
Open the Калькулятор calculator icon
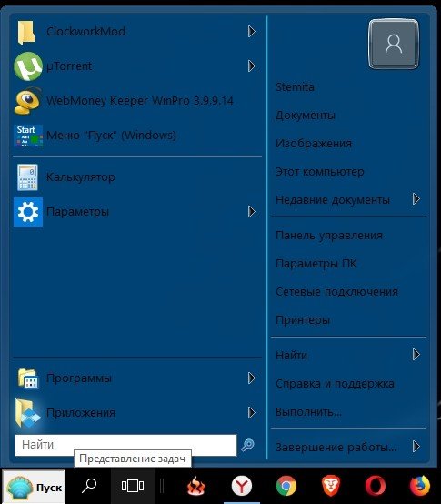(27, 177)
